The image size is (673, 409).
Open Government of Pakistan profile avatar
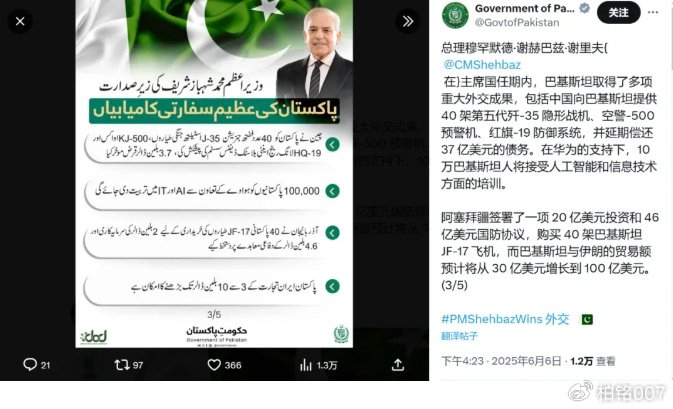[455, 15]
